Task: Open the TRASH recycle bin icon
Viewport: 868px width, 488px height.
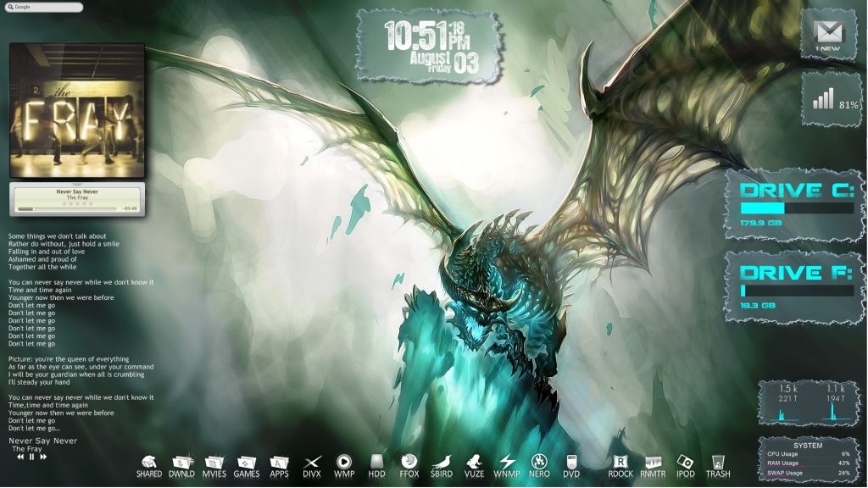Action: click(718, 467)
